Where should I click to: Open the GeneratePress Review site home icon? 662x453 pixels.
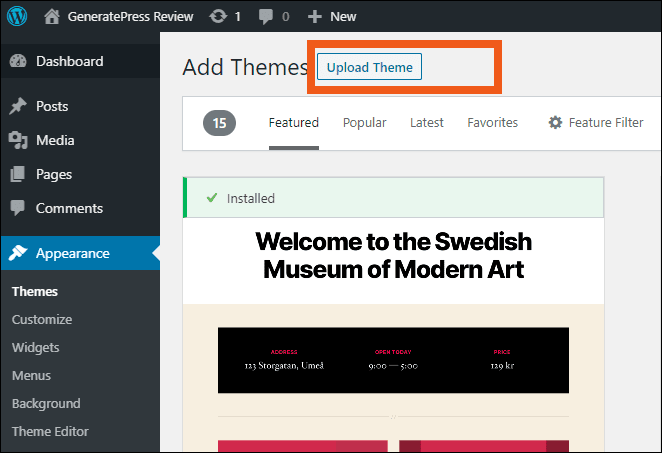coord(52,16)
